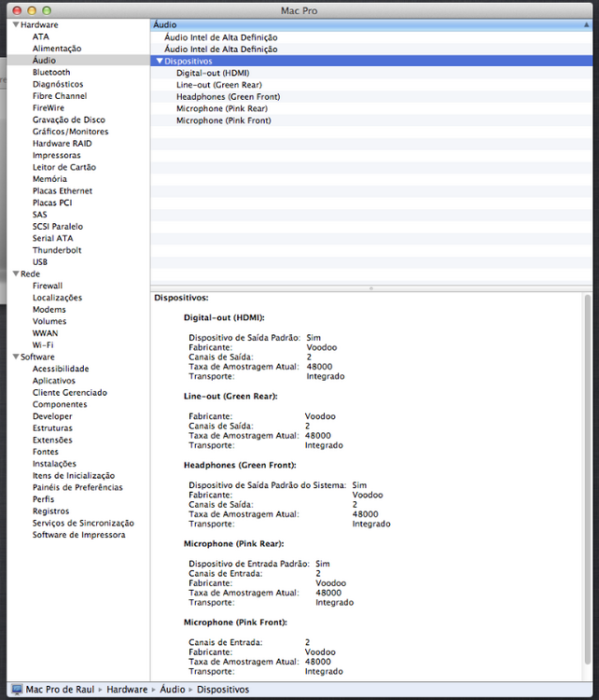Viewport: 599px width, 700px height.
Task: Click Dispositivos in the path bar
Action: coord(223,690)
